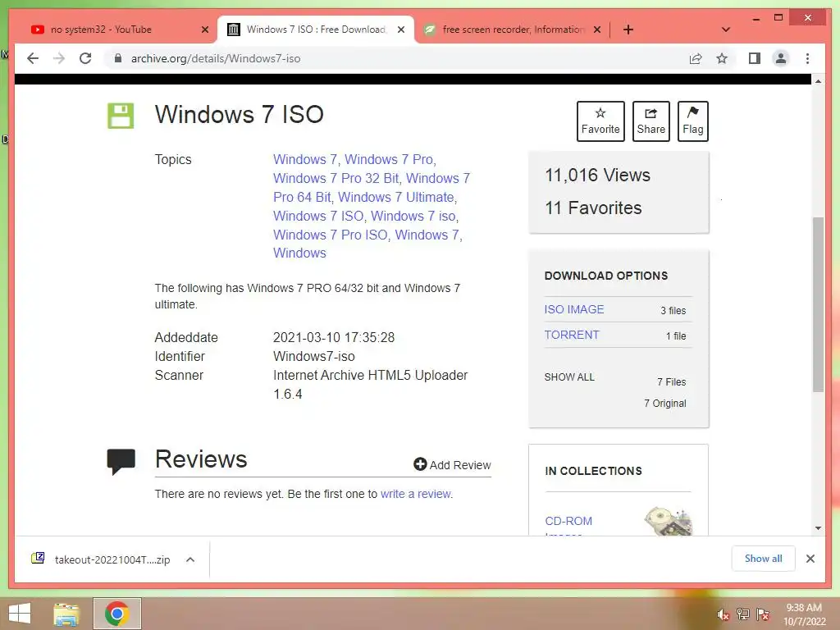
Task: Click the scrollbar down arrow
Action: pyautogui.click(x=818, y=528)
